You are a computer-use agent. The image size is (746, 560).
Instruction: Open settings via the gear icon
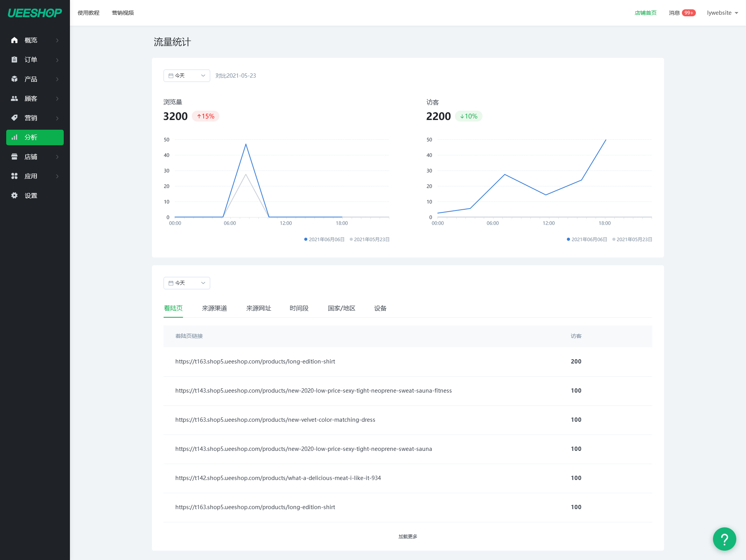pyautogui.click(x=14, y=195)
